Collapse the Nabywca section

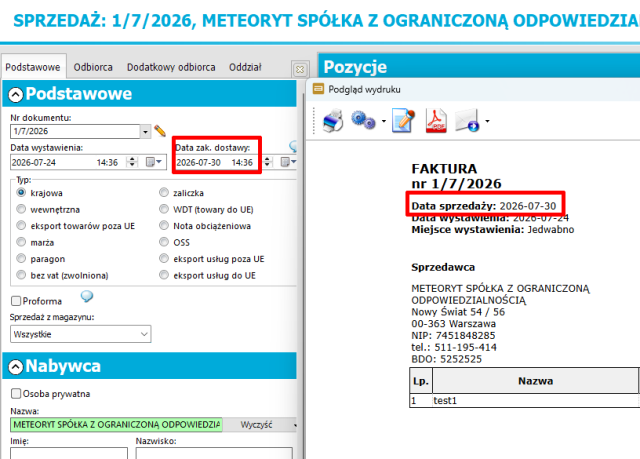(x=16, y=367)
